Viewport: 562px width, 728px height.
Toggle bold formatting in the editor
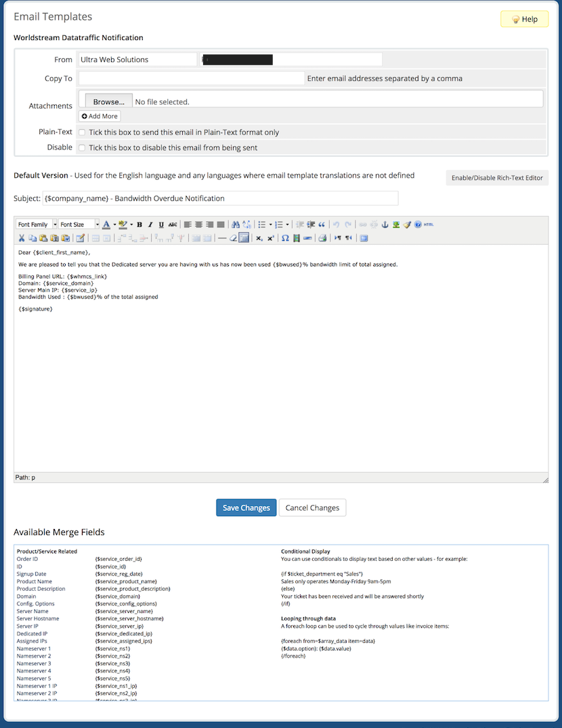(x=140, y=224)
